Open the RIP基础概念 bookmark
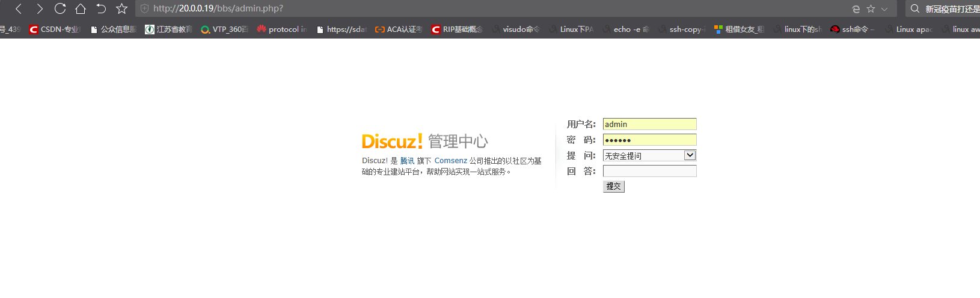This screenshot has height=298, width=980. 457,29
